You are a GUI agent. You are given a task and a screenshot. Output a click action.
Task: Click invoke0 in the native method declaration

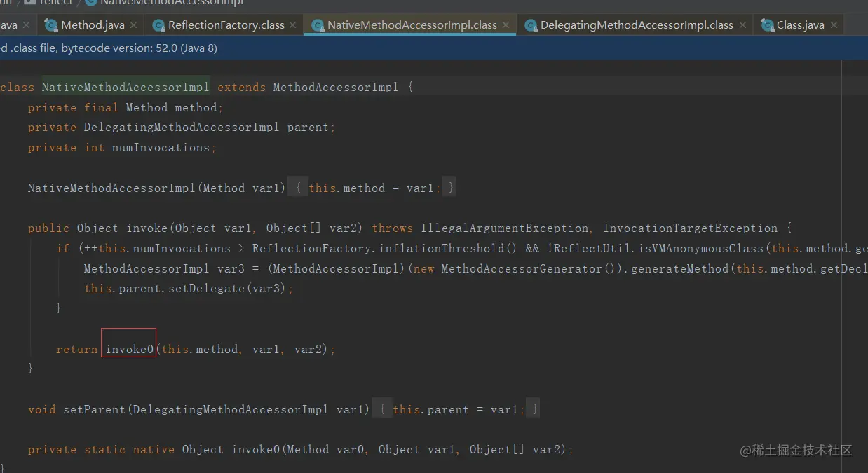click(255, 450)
